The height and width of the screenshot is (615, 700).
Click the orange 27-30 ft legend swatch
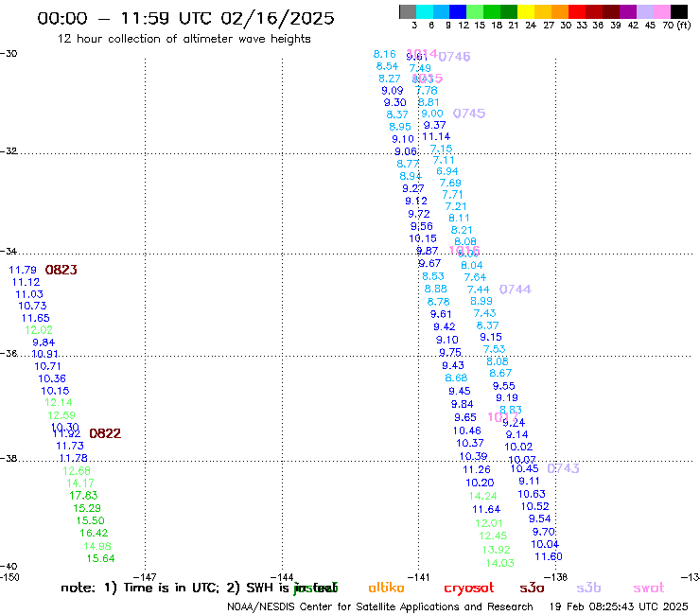560,11
